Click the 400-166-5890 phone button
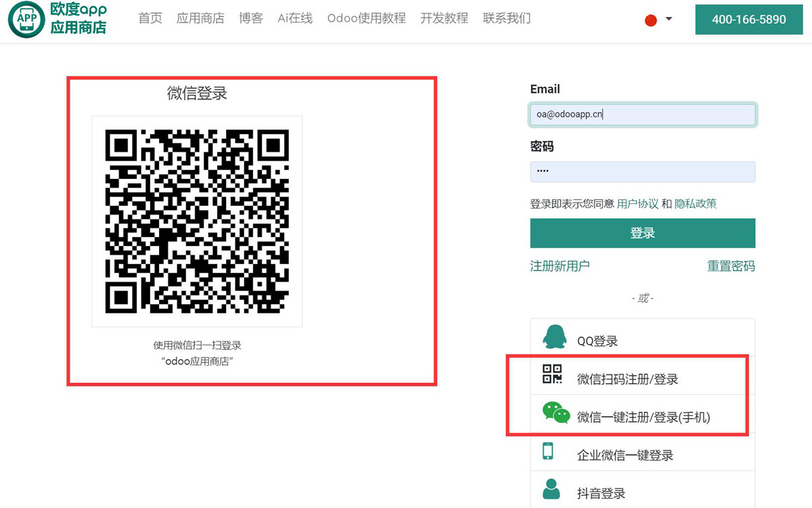 (x=749, y=20)
